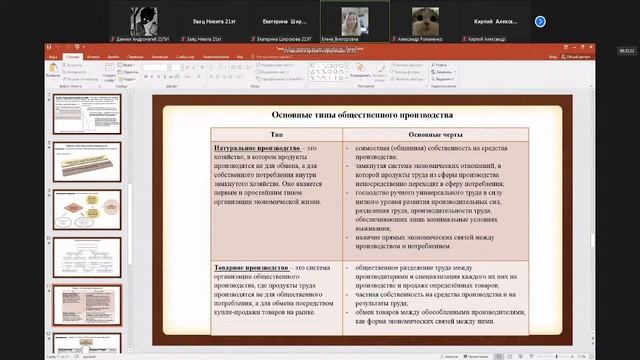Open Заливка фигуры fill dropdown
This screenshot has height=360, width=640.
click(x=407, y=65)
